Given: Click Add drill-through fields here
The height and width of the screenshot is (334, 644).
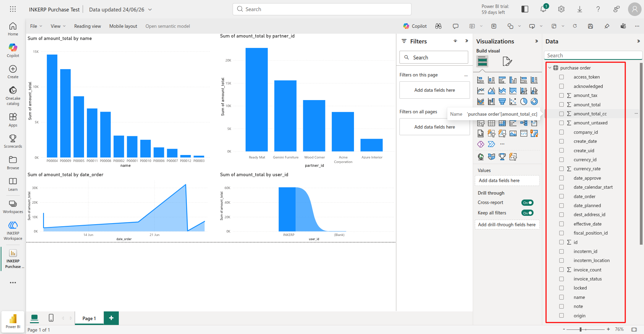Looking at the screenshot, I should (507, 225).
